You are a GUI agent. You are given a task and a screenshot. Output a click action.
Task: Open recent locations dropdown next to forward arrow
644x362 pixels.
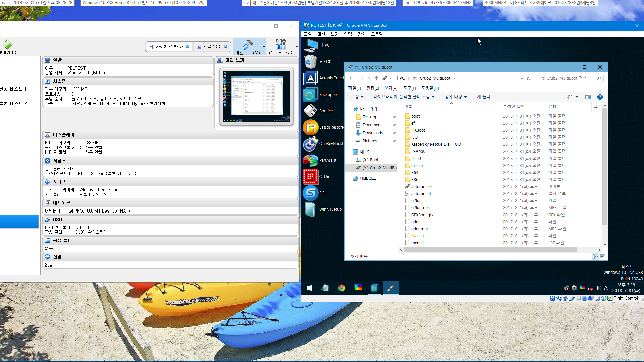[x=369, y=78]
